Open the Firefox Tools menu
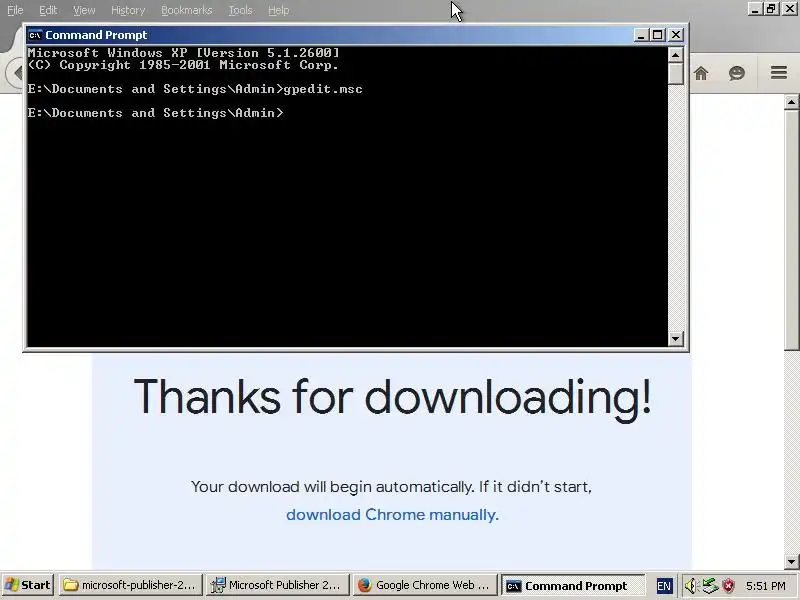 [240, 10]
